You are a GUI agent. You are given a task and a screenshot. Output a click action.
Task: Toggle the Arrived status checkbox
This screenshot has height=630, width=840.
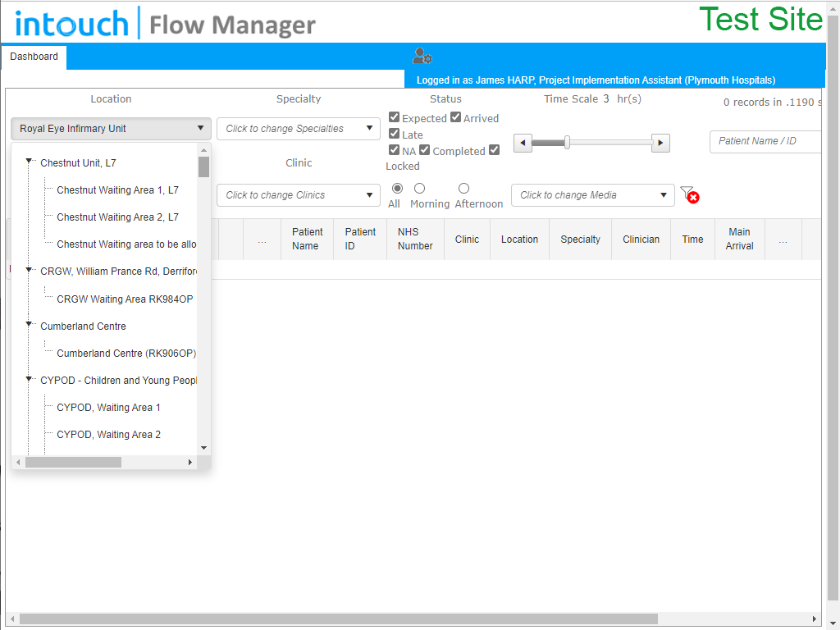coord(455,117)
